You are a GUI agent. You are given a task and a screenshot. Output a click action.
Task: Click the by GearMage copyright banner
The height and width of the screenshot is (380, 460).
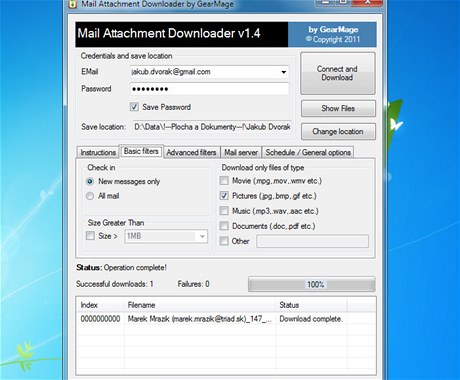click(x=332, y=34)
